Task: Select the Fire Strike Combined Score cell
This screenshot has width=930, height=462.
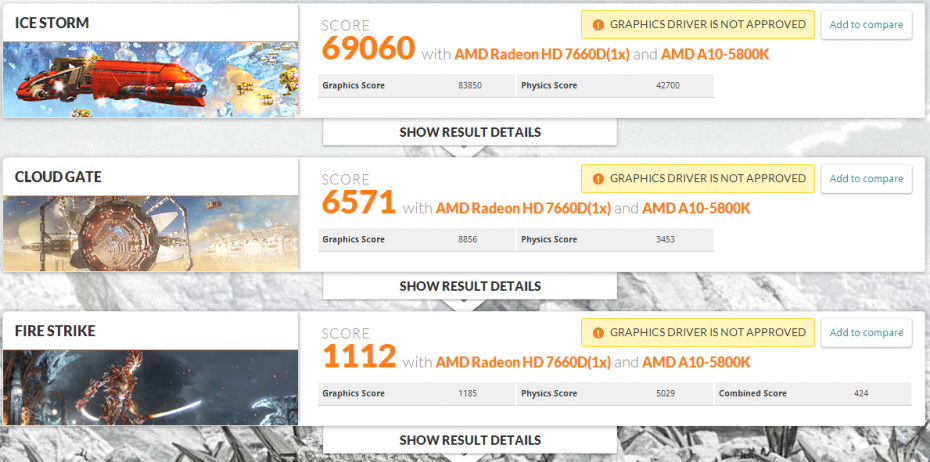Action: [x=813, y=394]
